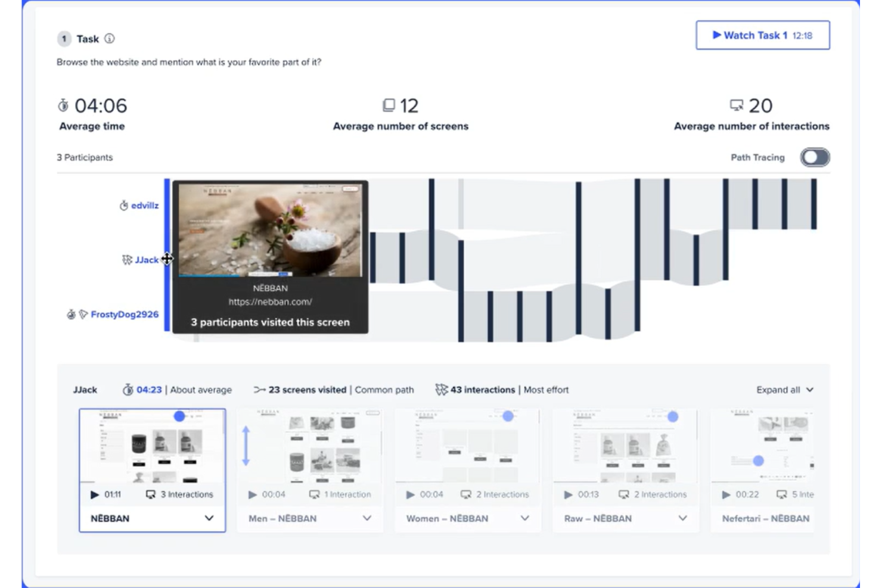Click the Average number of interactions label
This screenshot has height=588, width=882.
(x=751, y=126)
